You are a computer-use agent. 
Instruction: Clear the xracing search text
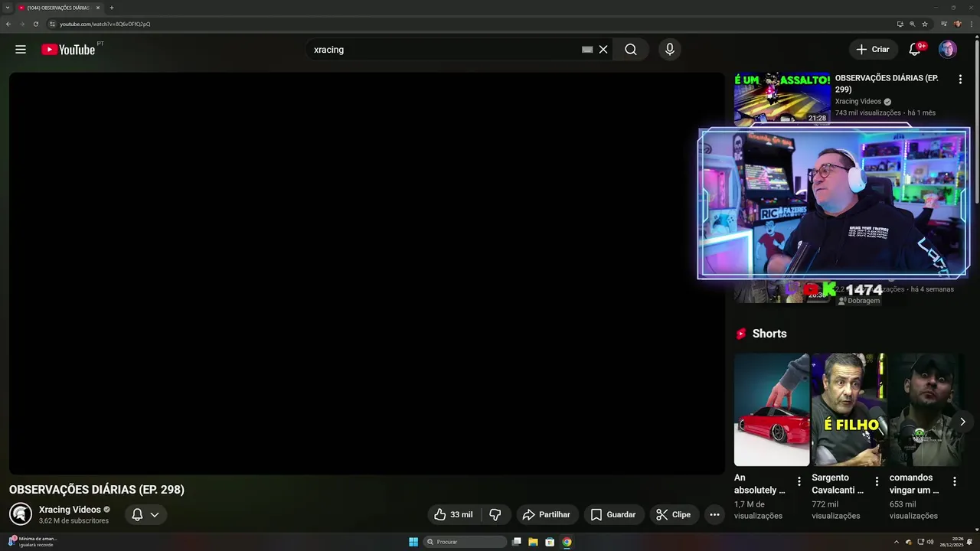coord(603,50)
